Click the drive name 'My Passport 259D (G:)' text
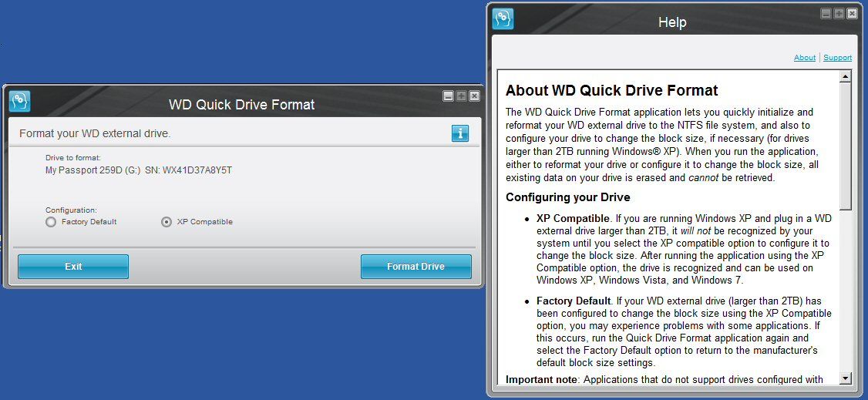Screen dimensions: 868x400 (x=93, y=170)
